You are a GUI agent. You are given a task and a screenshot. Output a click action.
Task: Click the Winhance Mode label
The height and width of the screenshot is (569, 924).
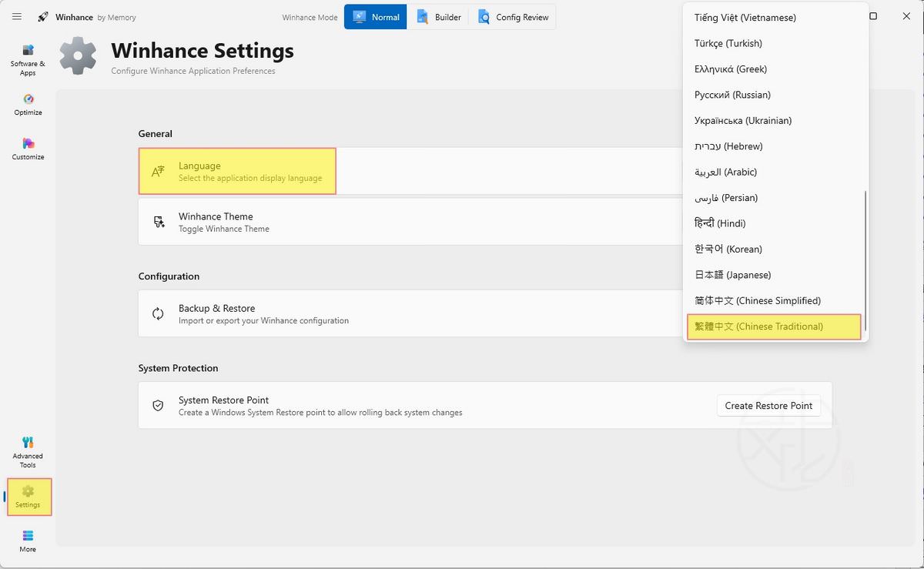(310, 17)
